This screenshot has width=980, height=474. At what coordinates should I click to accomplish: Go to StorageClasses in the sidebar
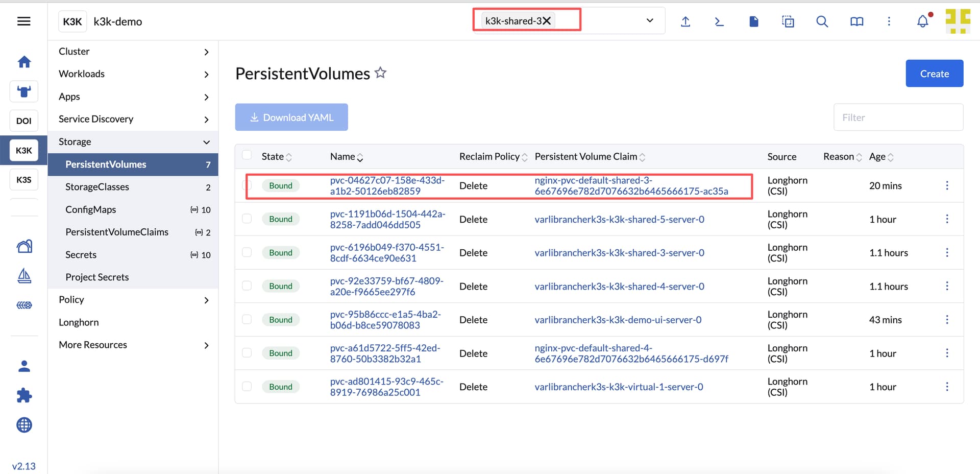point(97,187)
